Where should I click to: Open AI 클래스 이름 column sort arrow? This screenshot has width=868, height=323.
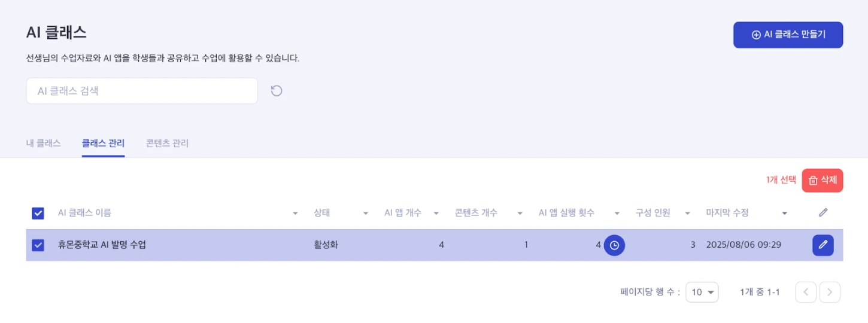click(x=295, y=214)
